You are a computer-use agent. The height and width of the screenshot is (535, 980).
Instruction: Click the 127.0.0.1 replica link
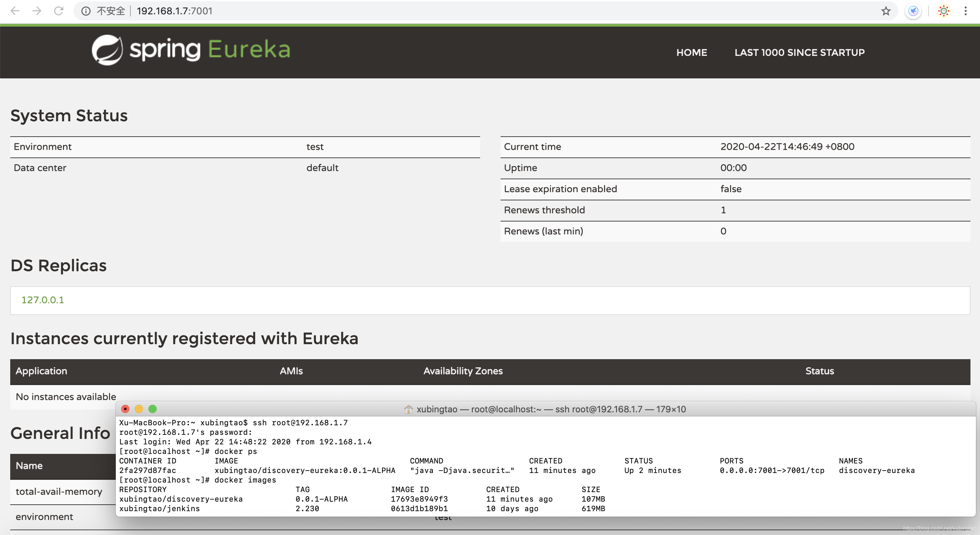click(43, 300)
